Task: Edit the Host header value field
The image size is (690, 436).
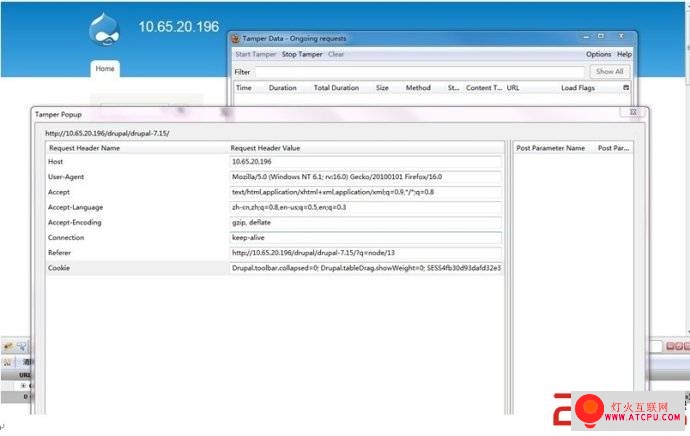Action: (x=365, y=162)
